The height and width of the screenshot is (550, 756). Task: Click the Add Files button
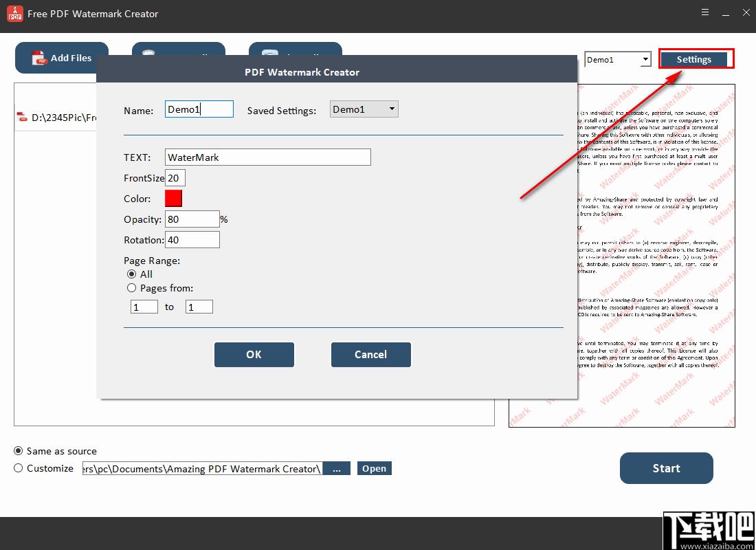coord(62,58)
